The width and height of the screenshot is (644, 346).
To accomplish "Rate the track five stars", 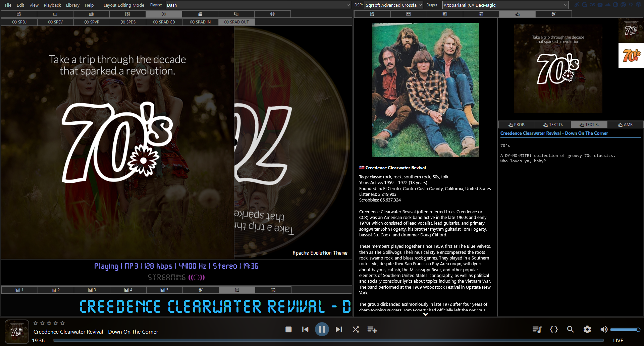I will pyautogui.click(x=62, y=323).
